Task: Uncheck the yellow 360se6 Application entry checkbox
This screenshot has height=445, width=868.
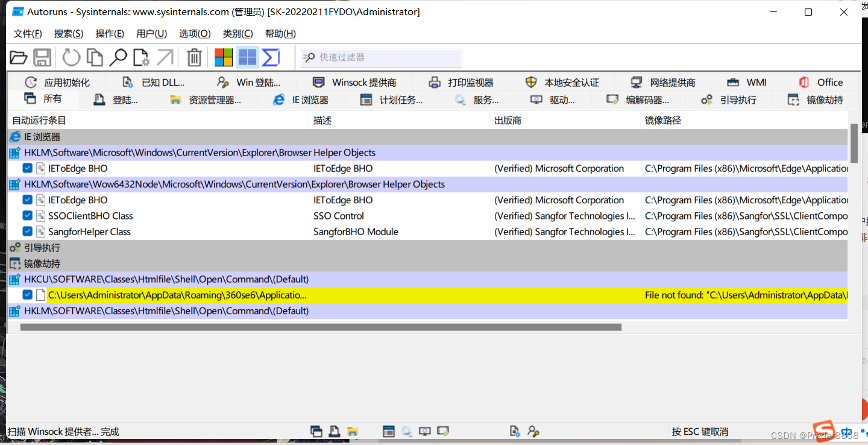Action: tap(28, 295)
